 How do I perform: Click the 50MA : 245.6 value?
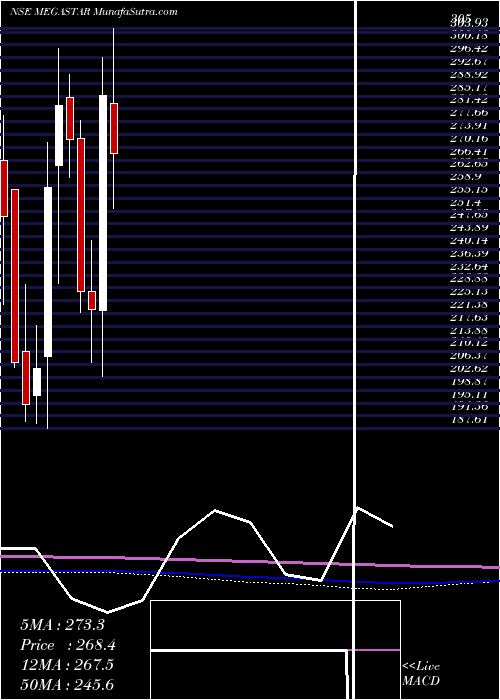coord(68,684)
